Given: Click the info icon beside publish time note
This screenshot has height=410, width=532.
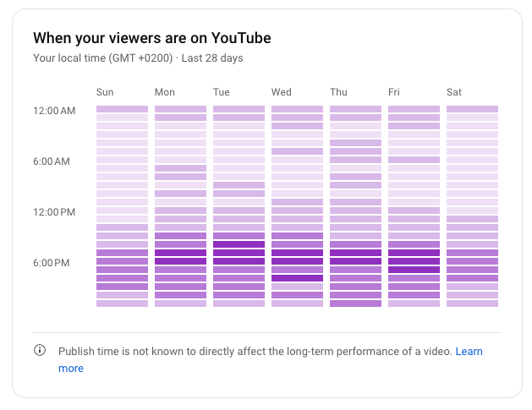Looking at the screenshot, I should coord(40,351).
